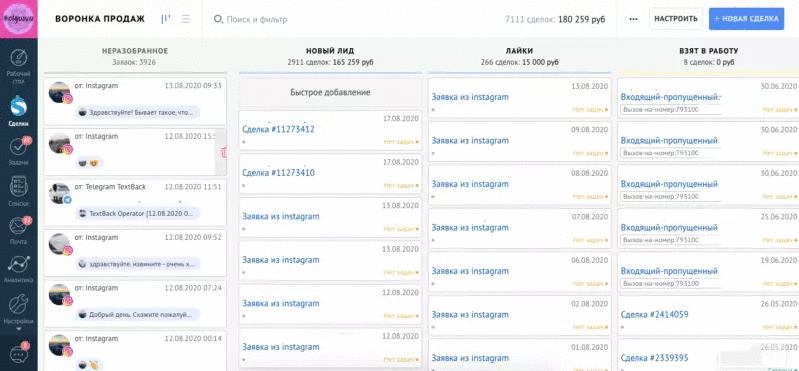Screen dimensions: 799x371
Task: Click the account logo avatar top left
Action: [18, 19]
